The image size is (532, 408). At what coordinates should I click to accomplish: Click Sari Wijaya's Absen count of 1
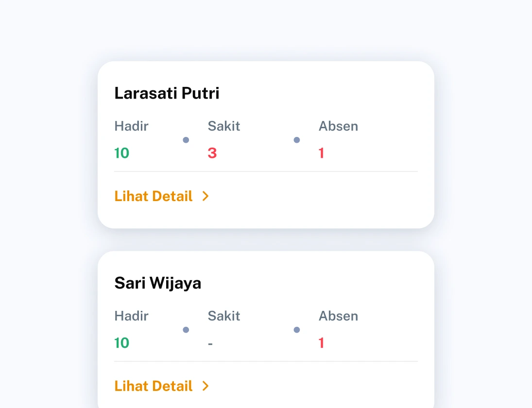coord(321,343)
